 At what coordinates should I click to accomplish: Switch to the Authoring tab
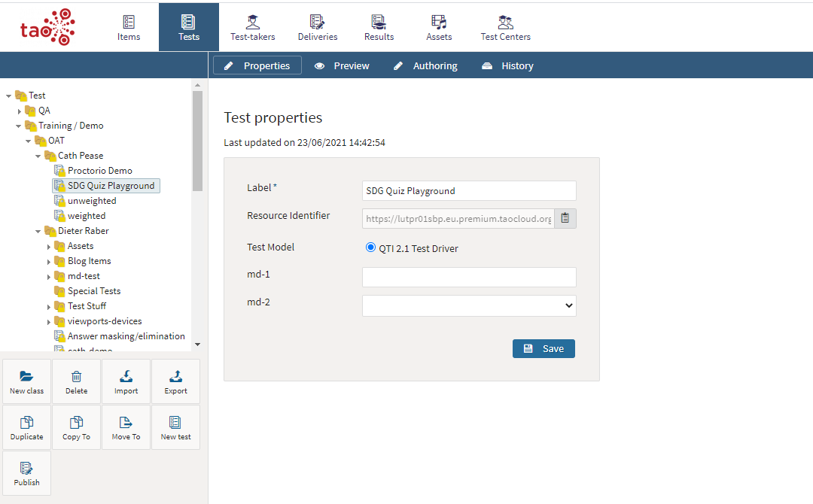[x=425, y=65]
